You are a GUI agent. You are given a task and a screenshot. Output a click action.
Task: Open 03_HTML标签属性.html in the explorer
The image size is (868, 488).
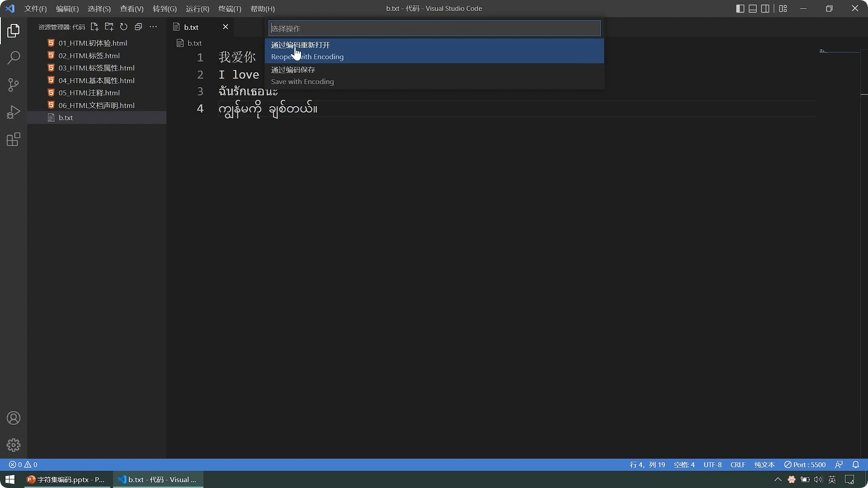point(96,68)
